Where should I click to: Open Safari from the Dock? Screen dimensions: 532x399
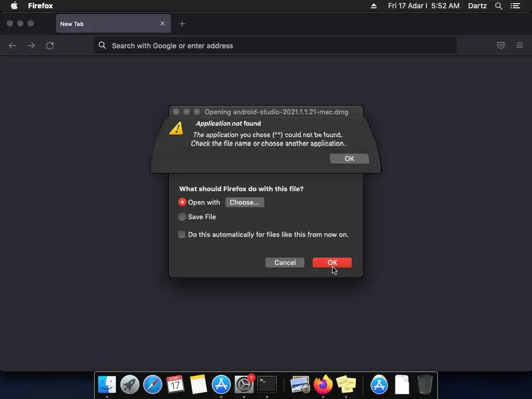153,385
